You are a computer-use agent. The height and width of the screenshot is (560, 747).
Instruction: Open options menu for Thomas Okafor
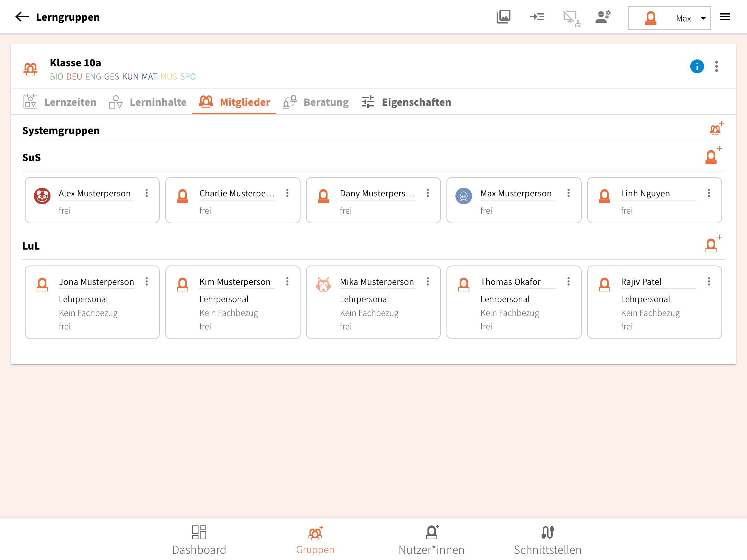tap(568, 281)
